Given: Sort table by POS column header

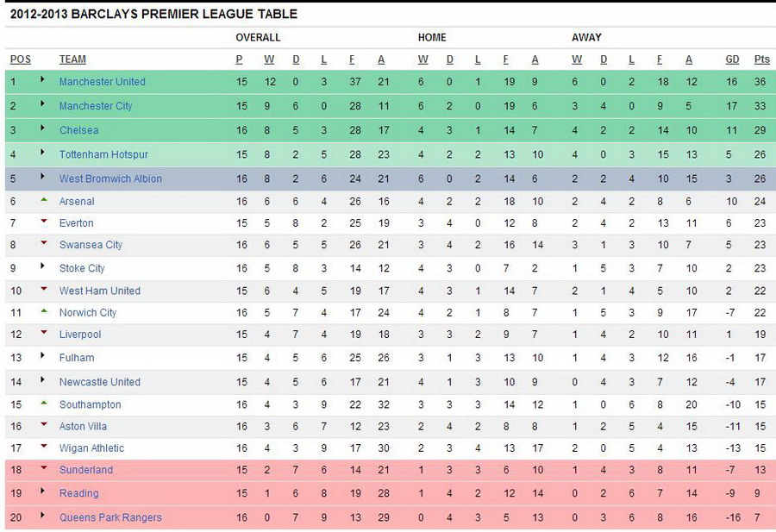Looking at the screenshot, I should [21, 59].
